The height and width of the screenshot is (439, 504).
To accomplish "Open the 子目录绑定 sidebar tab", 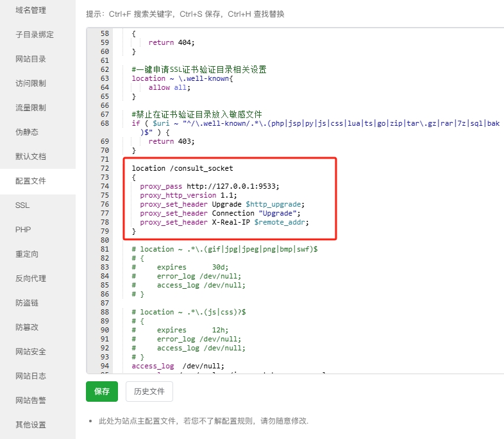I will [35, 35].
